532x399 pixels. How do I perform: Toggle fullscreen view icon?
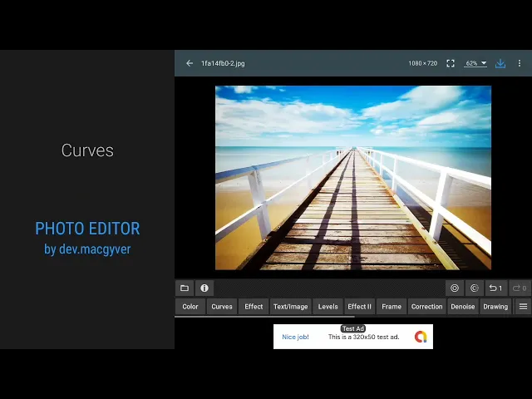pos(451,63)
